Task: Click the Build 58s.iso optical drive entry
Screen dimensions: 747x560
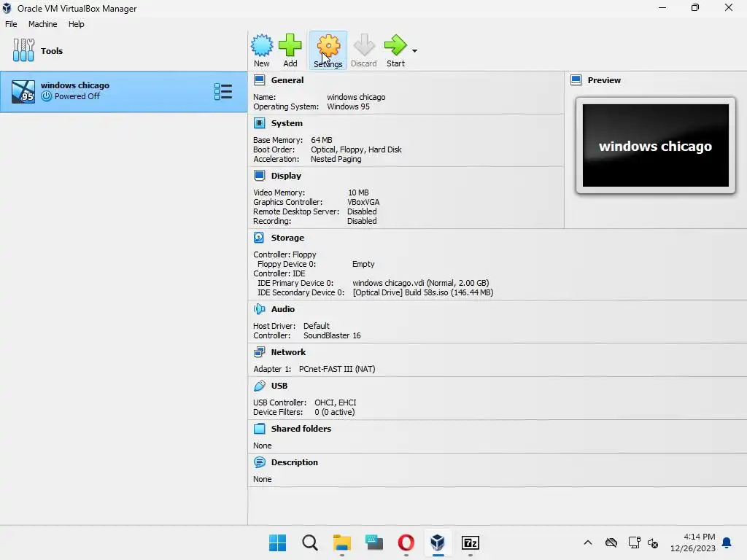Action: (x=423, y=292)
